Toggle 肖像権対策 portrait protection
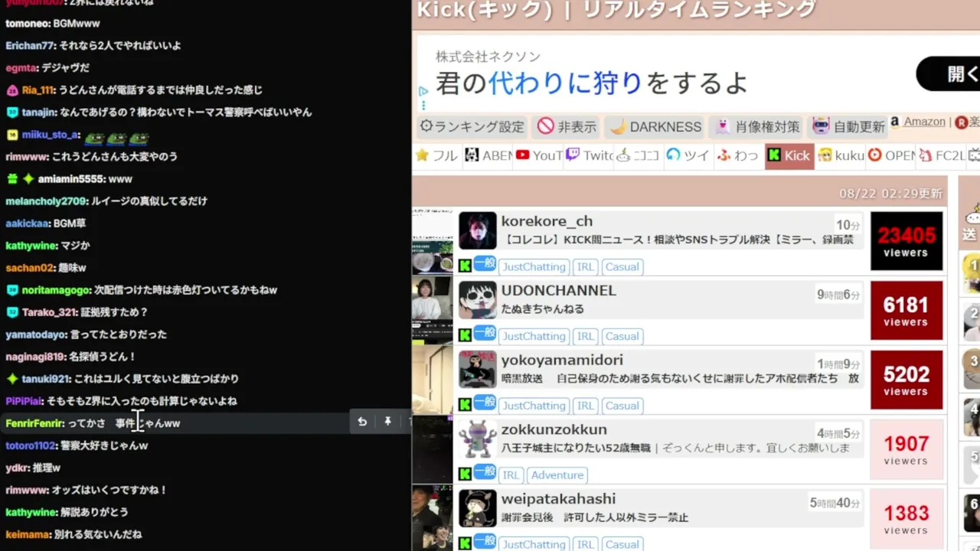This screenshot has width=980, height=551. [758, 126]
